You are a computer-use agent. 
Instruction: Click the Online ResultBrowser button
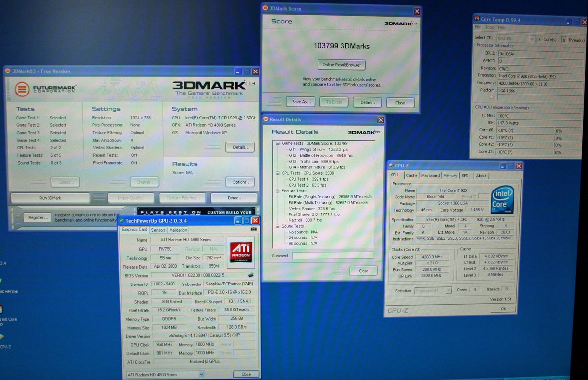342,65
